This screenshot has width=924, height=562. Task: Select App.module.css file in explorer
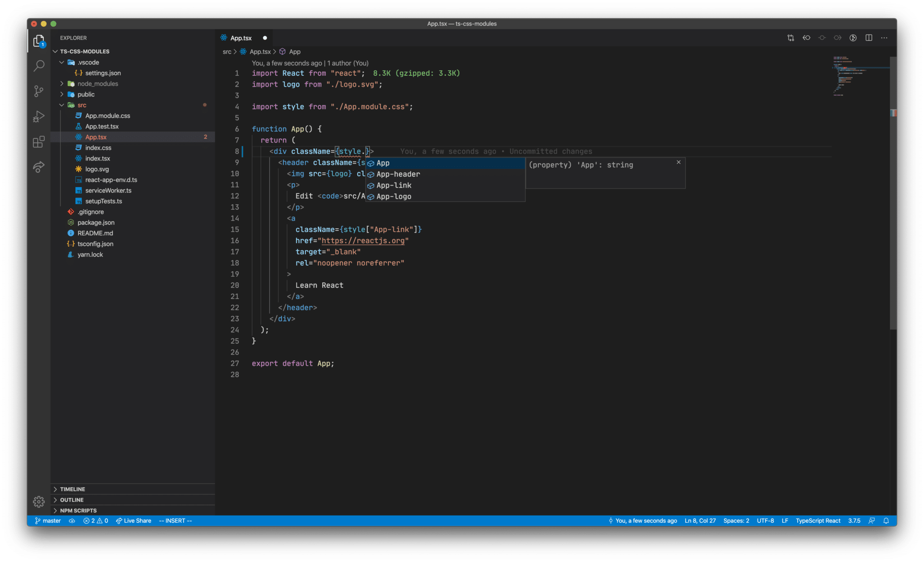[106, 115]
